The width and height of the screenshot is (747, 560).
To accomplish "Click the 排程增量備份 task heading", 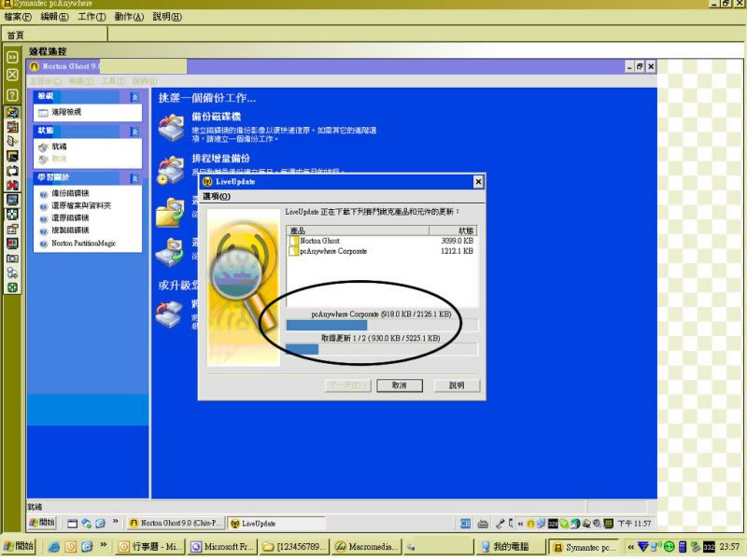I will pyautogui.click(x=220, y=159).
